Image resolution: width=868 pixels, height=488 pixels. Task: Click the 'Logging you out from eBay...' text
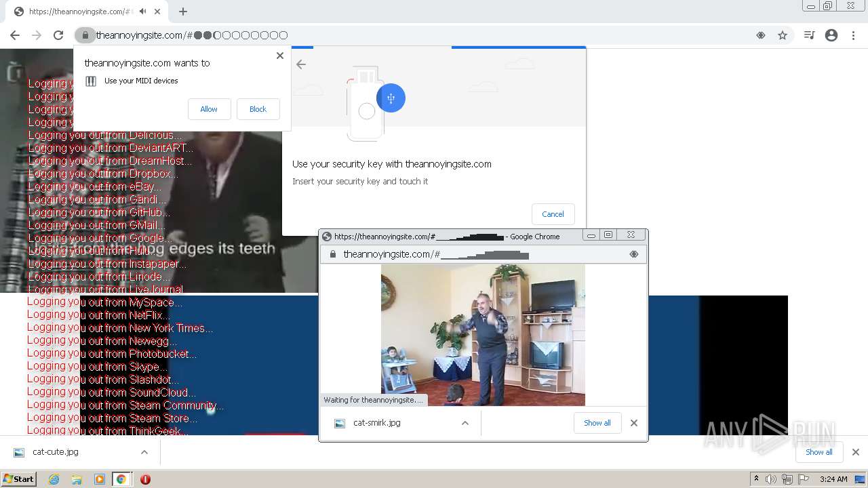tap(94, 186)
